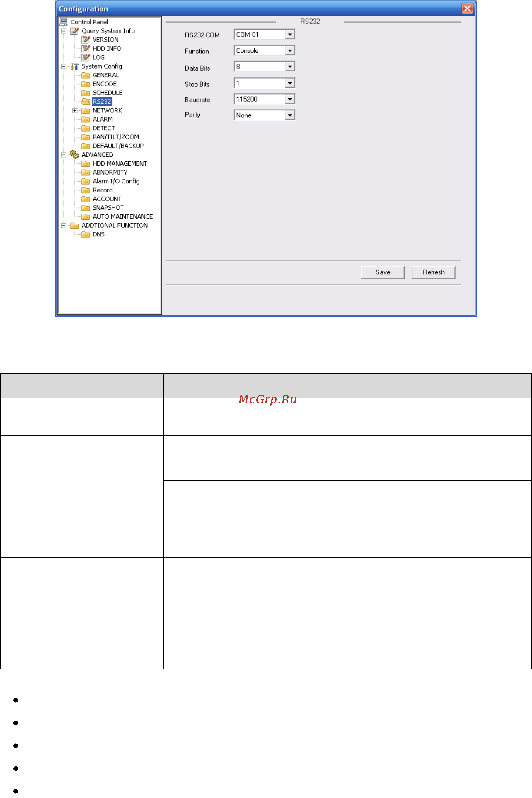Click the Query System Info notepad icon
The image size is (532, 798).
click(x=75, y=31)
